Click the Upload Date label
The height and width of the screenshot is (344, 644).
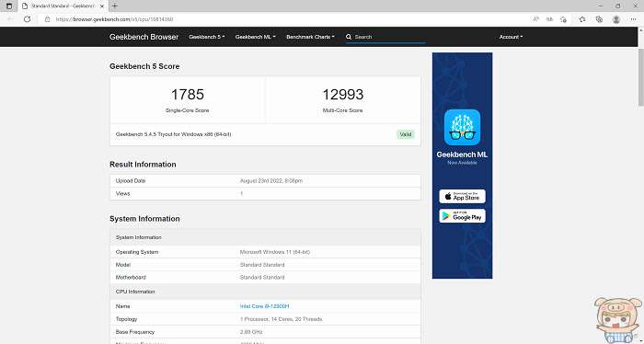coord(131,180)
